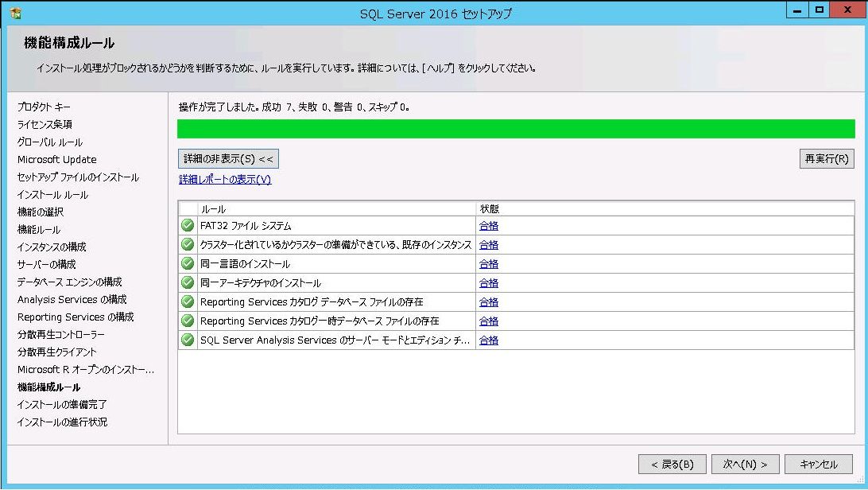This screenshot has width=868, height=490.
Task: Select データベース エンジンの構成 step
Action: click(x=70, y=282)
